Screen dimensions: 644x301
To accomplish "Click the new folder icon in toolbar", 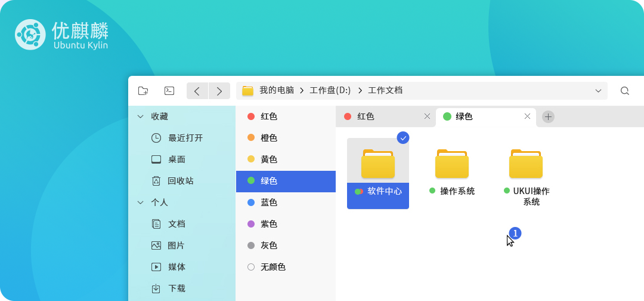I will point(143,91).
